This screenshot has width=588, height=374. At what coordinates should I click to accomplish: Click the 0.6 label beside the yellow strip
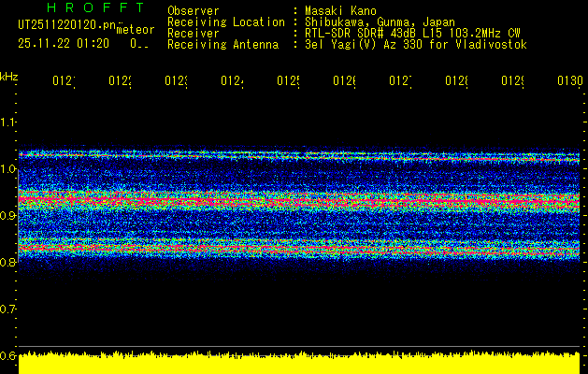8,355
